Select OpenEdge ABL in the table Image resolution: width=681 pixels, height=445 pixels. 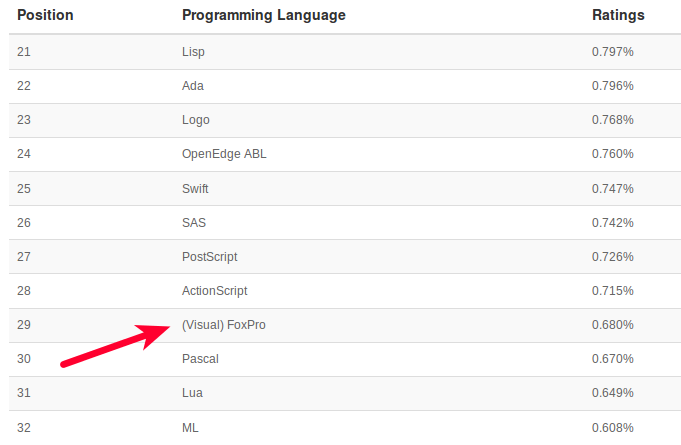tap(224, 154)
